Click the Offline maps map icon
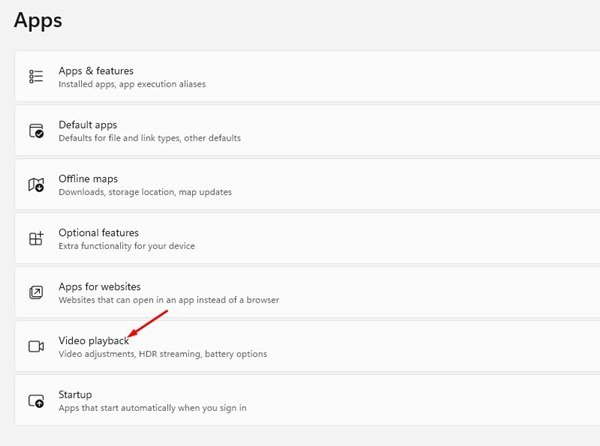Image resolution: width=600 pixels, height=446 pixels. pos(36,185)
